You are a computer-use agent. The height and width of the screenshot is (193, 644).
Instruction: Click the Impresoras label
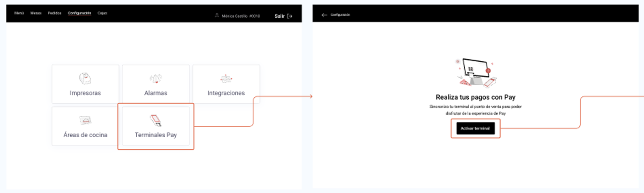tap(85, 93)
